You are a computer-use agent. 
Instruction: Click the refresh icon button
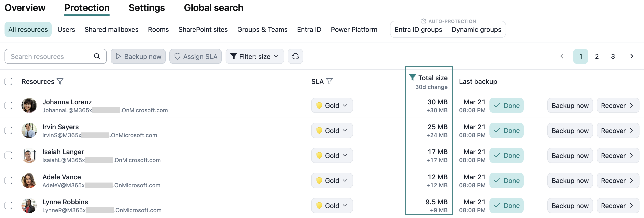pos(295,57)
